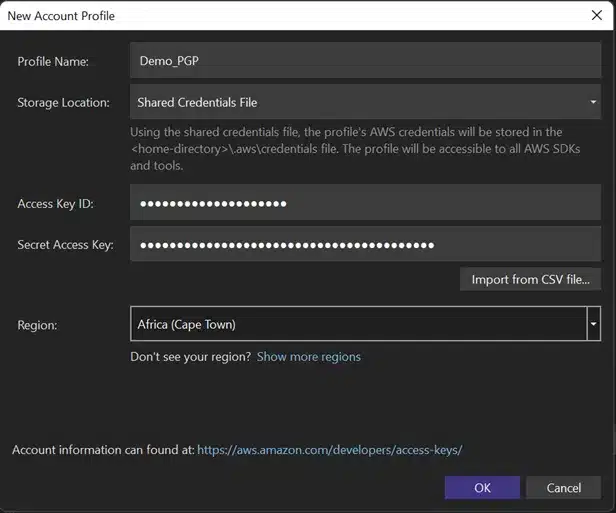Click the 'Don't see your region?' text
The image size is (616, 513).
tap(191, 357)
